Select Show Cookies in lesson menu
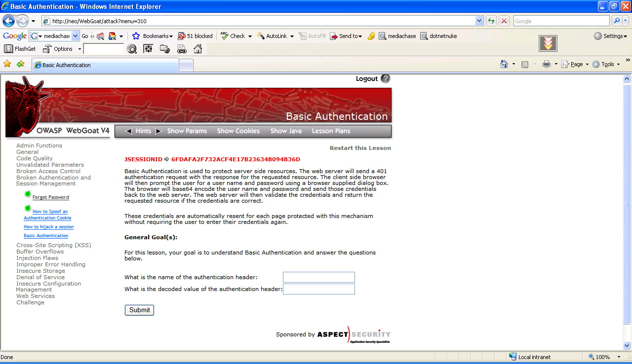Viewport: 632px width, 364px height. pos(238,131)
